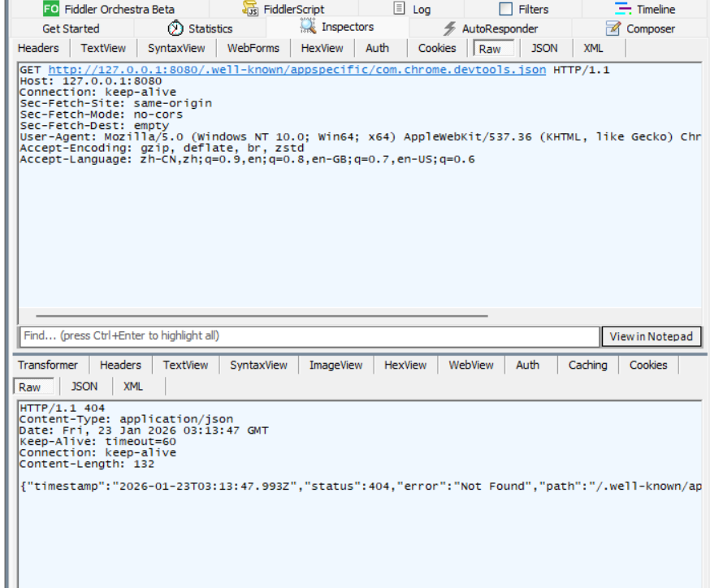Click the AutoResponder lightning icon
Screen dimensions: 710x588
(x=449, y=28)
